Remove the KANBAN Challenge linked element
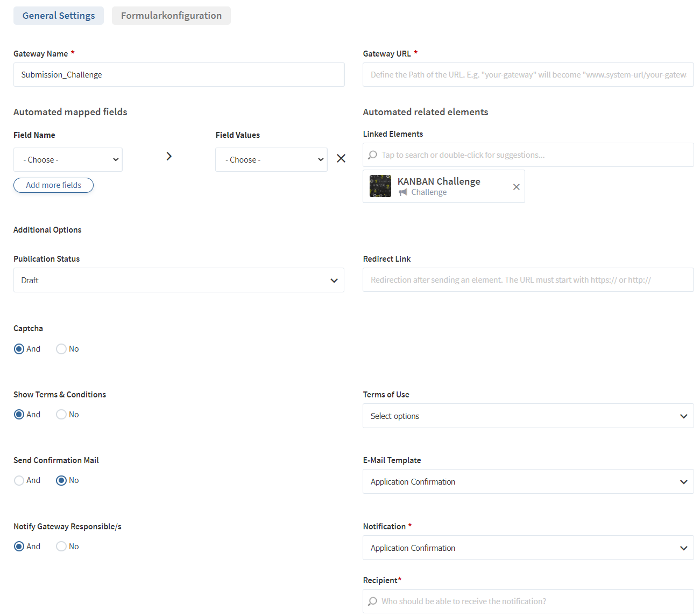This screenshot has width=700, height=616. point(516,187)
